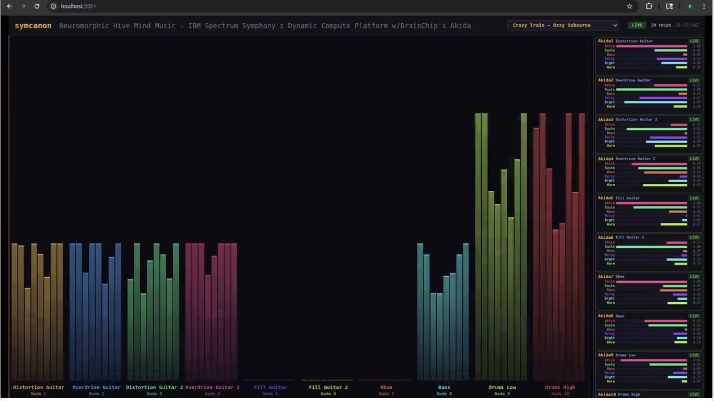714x401 pixels.
Task: Click the symcanon logo text
Action: (x=32, y=24)
